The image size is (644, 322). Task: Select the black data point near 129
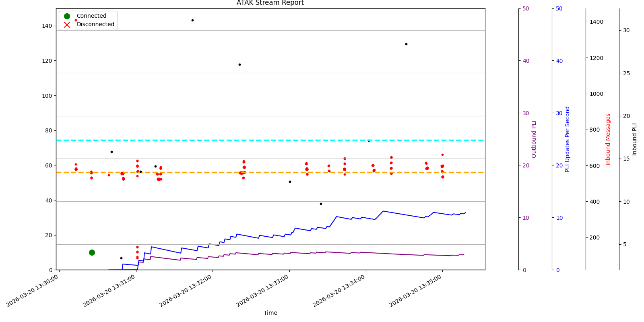coord(406,44)
